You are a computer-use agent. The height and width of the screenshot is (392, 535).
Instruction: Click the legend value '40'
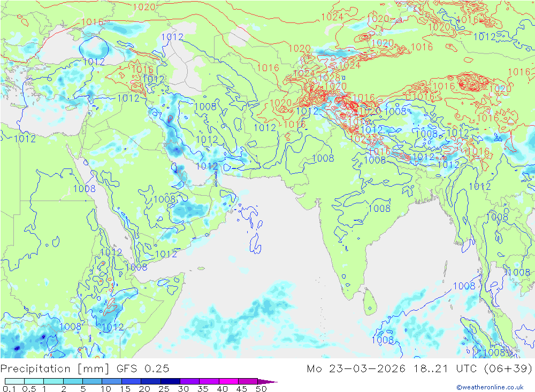coord(223,389)
